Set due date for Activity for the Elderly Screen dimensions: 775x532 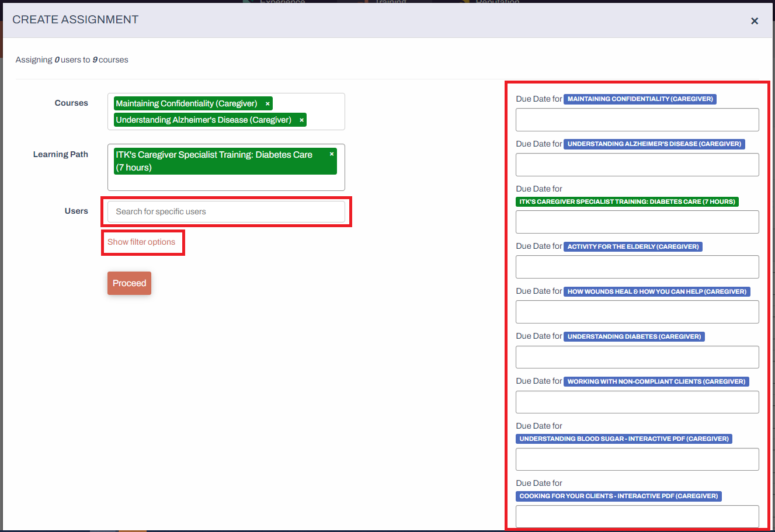[637, 267]
